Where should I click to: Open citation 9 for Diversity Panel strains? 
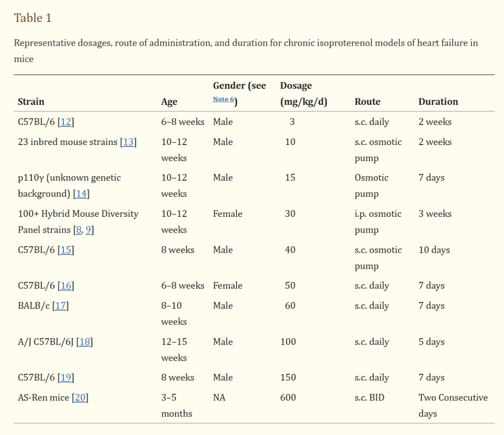88,230
